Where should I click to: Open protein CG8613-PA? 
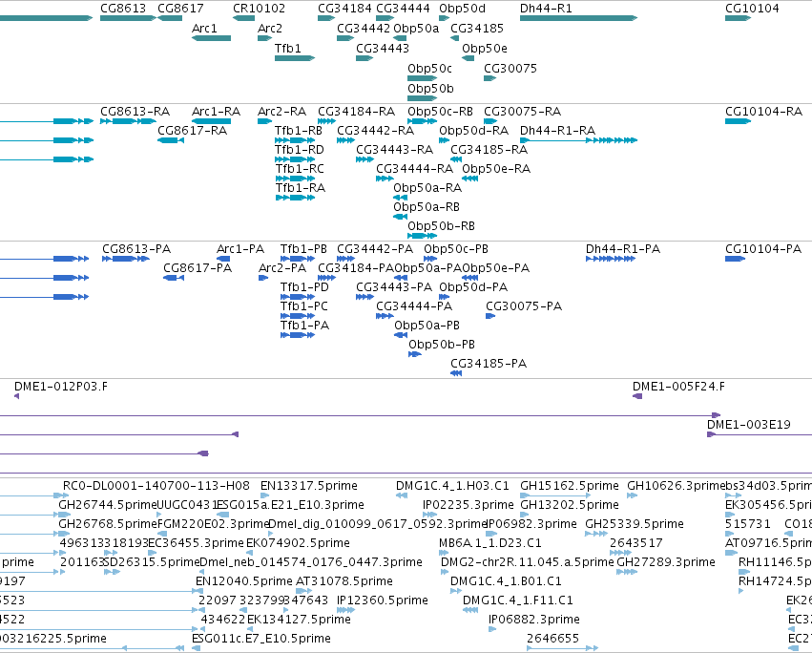126,259
